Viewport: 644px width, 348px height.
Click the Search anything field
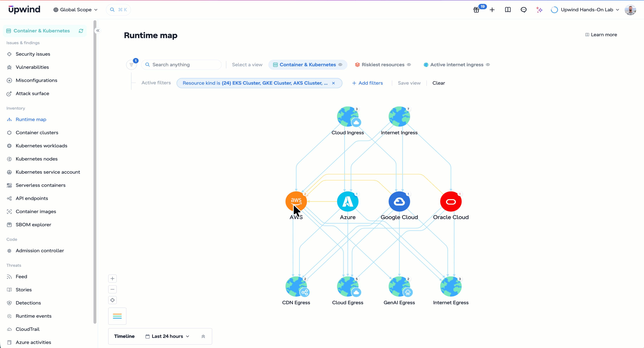tap(182, 65)
